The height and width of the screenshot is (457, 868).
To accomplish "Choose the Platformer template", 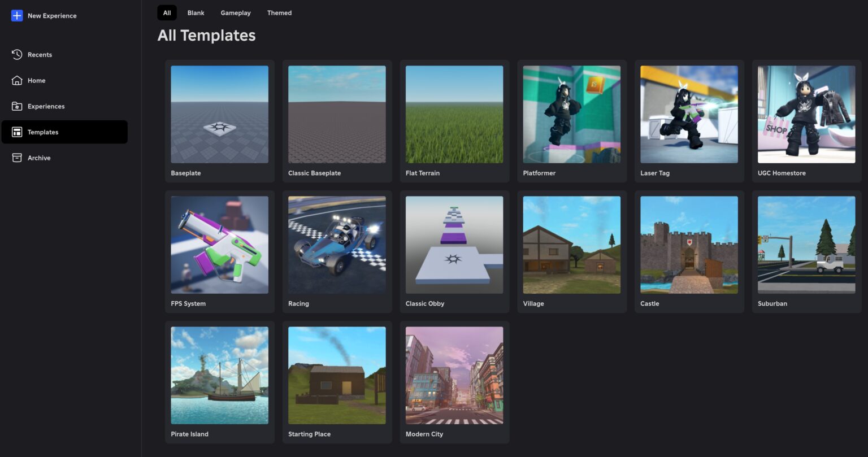I will coord(571,114).
